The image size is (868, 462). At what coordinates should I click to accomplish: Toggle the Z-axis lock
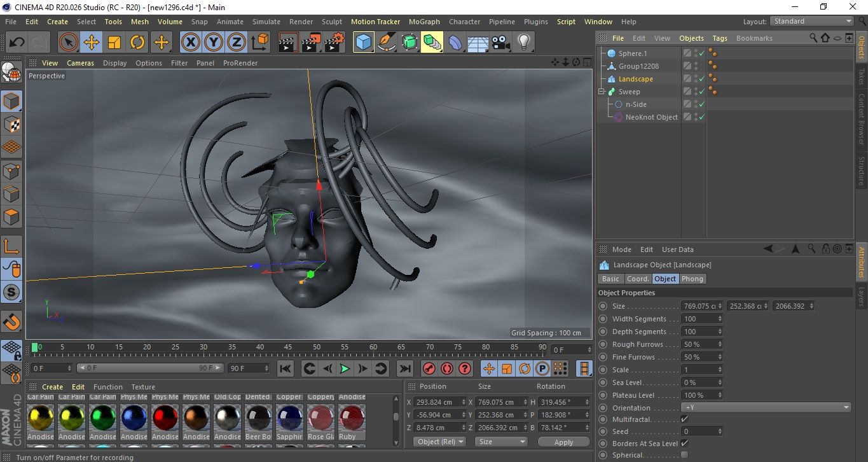tap(237, 43)
